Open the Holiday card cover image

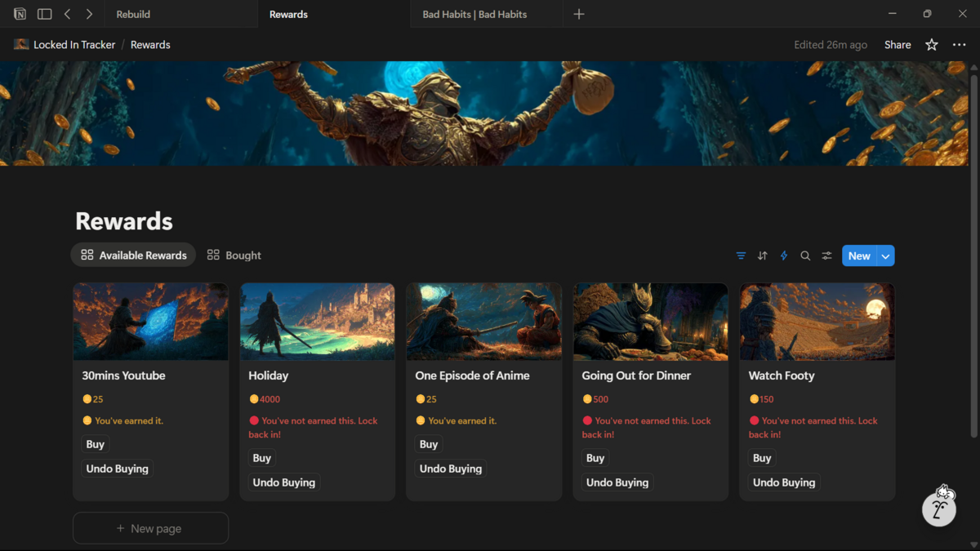(318, 322)
